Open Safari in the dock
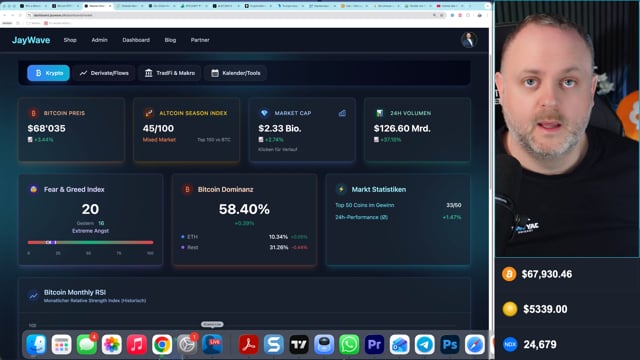The width and height of the screenshot is (640, 360). (x=475, y=345)
